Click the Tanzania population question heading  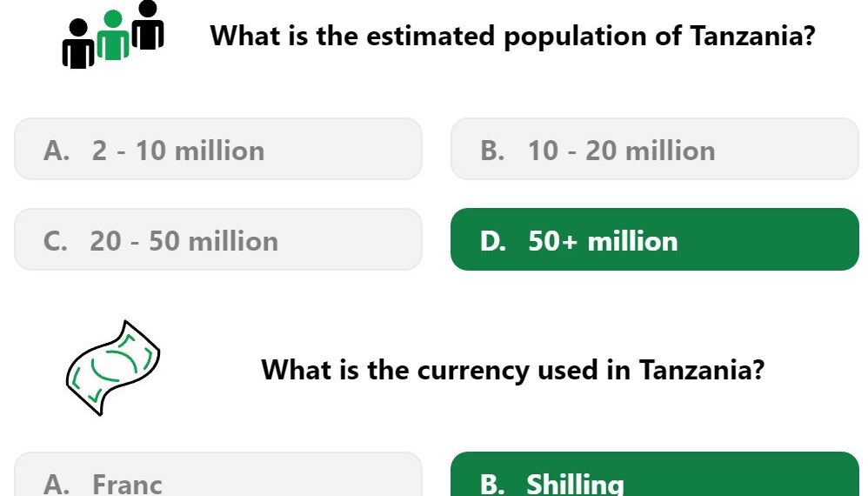(512, 36)
